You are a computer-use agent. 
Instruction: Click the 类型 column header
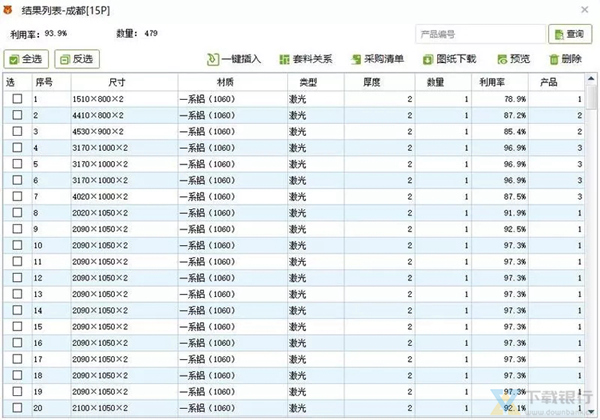pos(316,82)
